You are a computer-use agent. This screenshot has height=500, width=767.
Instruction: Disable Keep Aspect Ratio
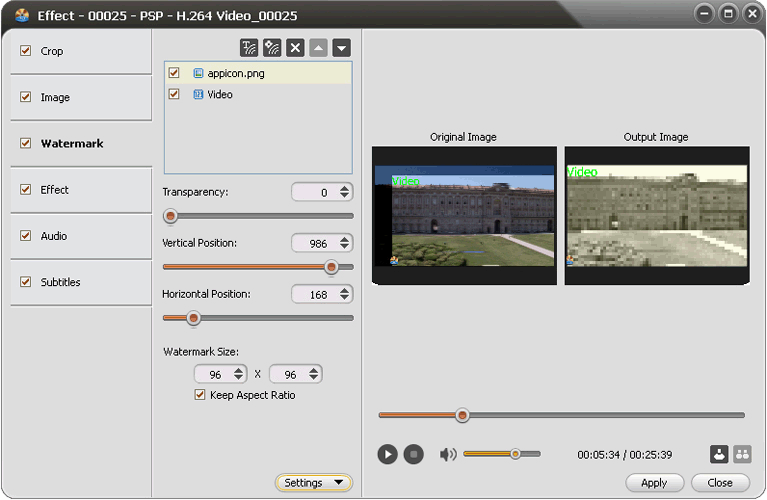coord(200,395)
